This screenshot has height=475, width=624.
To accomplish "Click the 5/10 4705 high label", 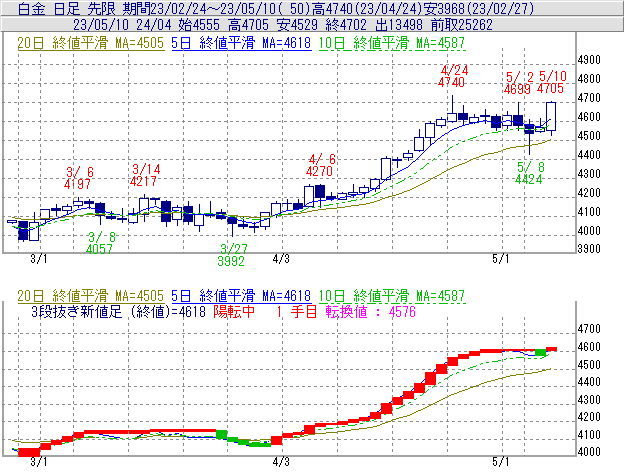I will (551, 82).
